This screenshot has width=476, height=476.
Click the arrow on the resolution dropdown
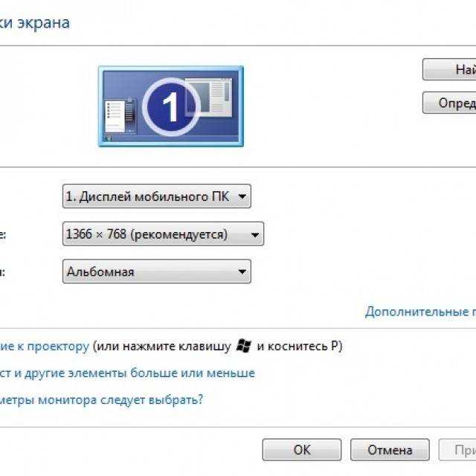pos(255,235)
